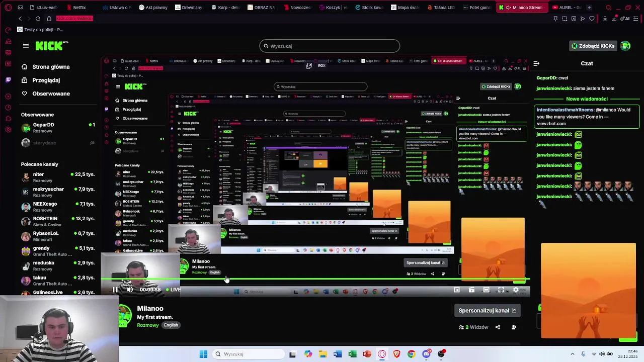Click Zdobądź KICKs button
The height and width of the screenshot is (362, 644).
click(593, 46)
